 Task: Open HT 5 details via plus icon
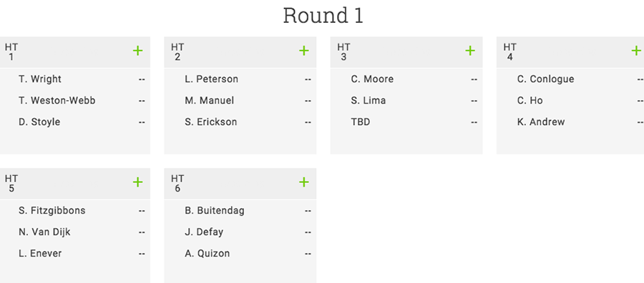pos(137,182)
